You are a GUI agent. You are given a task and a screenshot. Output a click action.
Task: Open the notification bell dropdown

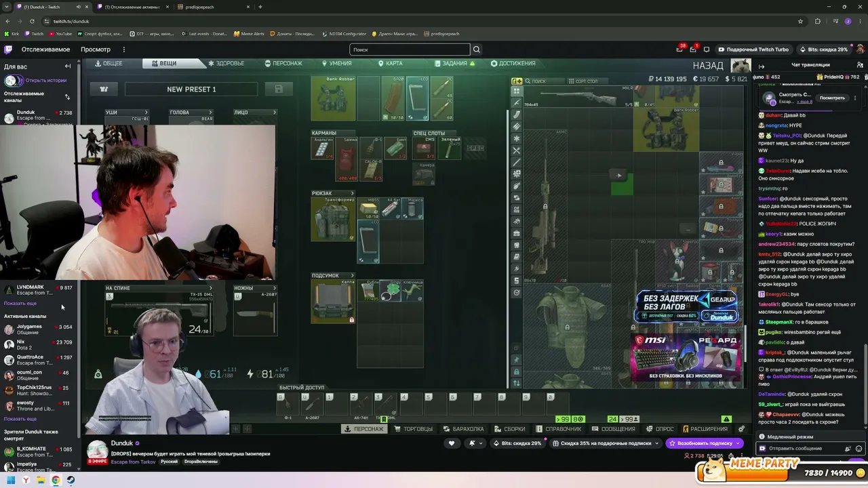[x=475, y=443]
